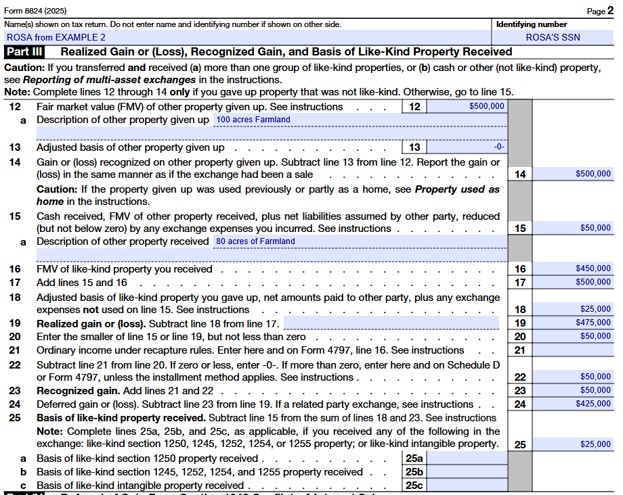Viewport: 623px width, 495px height.
Task: Click the label 'Basis of like-kind property received.'
Action: click(x=121, y=418)
